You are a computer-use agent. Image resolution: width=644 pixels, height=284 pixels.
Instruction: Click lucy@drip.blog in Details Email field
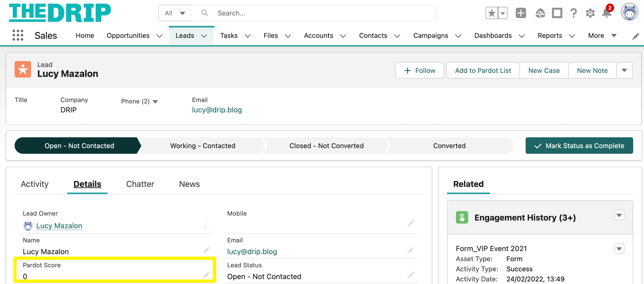point(252,251)
